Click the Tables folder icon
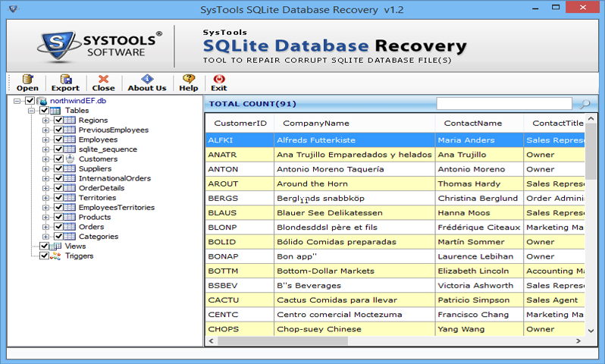This screenshot has height=364, width=605. click(x=55, y=111)
